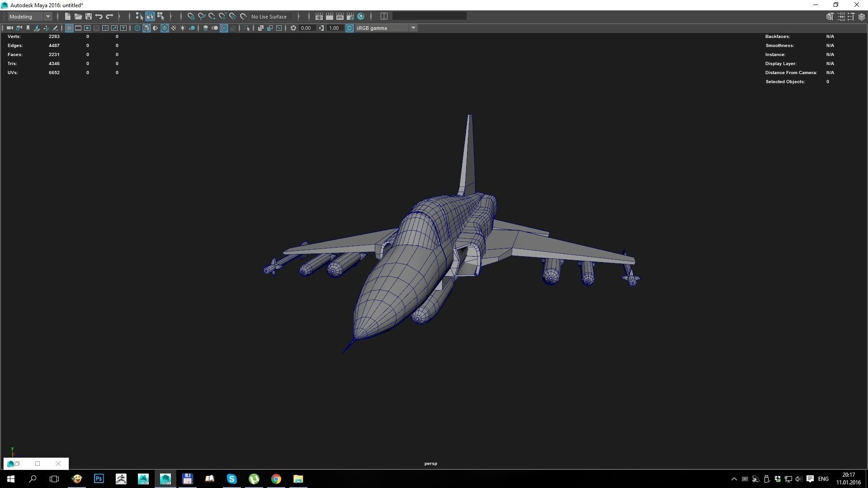Image resolution: width=868 pixels, height=488 pixels.
Task: Open Photoshop from the Windows taskbar
Action: click(x=99, y=479)
